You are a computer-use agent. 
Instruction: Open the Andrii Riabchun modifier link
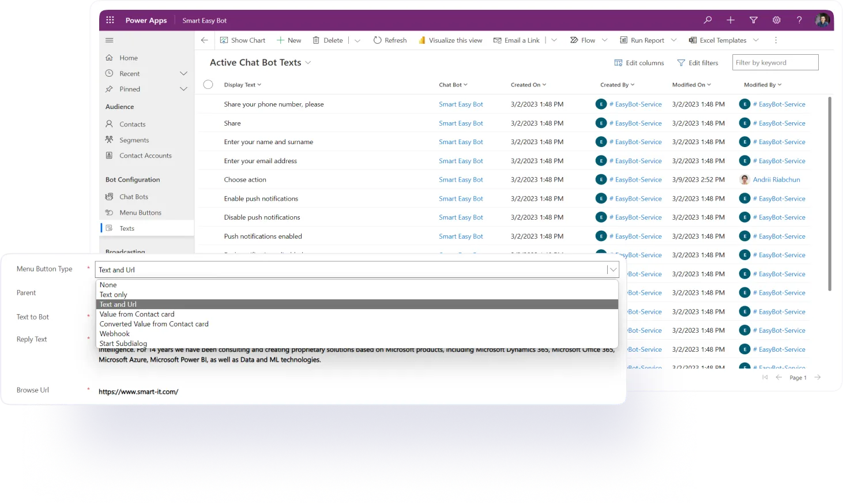776,180
